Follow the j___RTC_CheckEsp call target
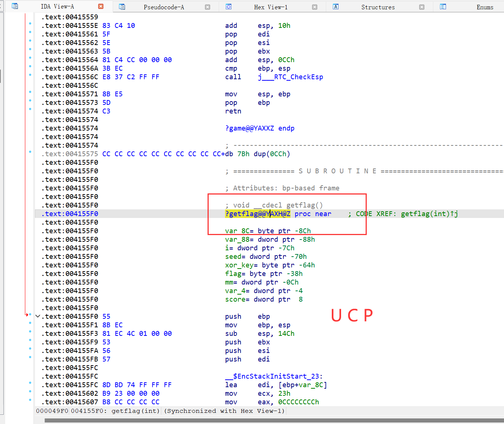The height and width of the screenshot is (424, 504). 290,77
